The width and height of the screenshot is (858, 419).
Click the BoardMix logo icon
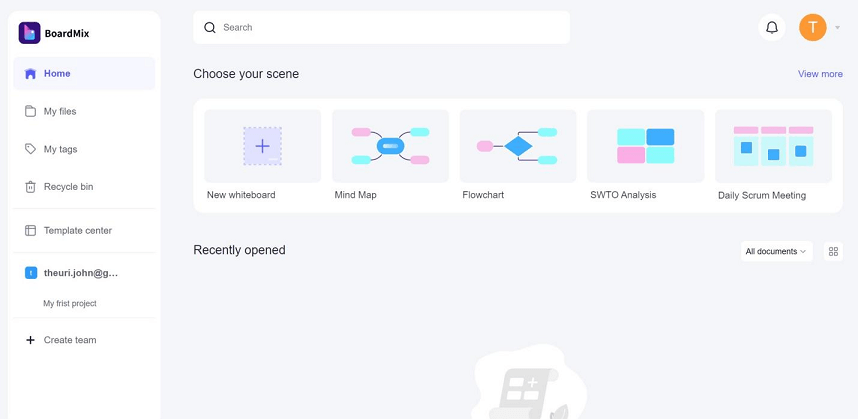30,33
